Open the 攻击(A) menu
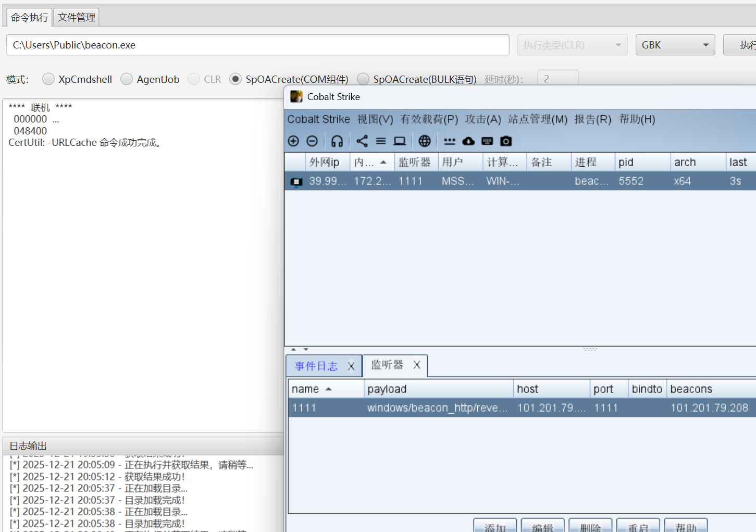Screen dimensions: 756x532 pyautogui.click(x=483, y=119)
